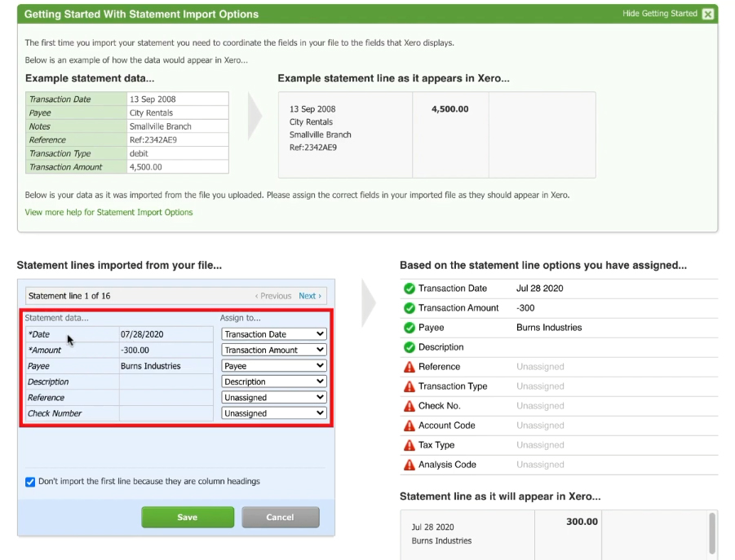
Task: Open the Transaction Date assign dropdown
Action: click(274, 334)
